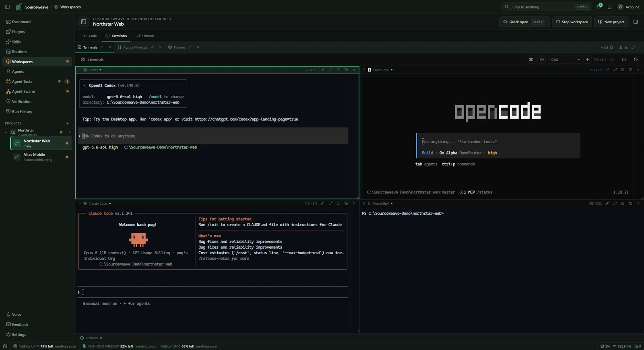The height and width of the screenshot is (350, 644).
Task: Click the Quick open button
Action: click(524, 22)
